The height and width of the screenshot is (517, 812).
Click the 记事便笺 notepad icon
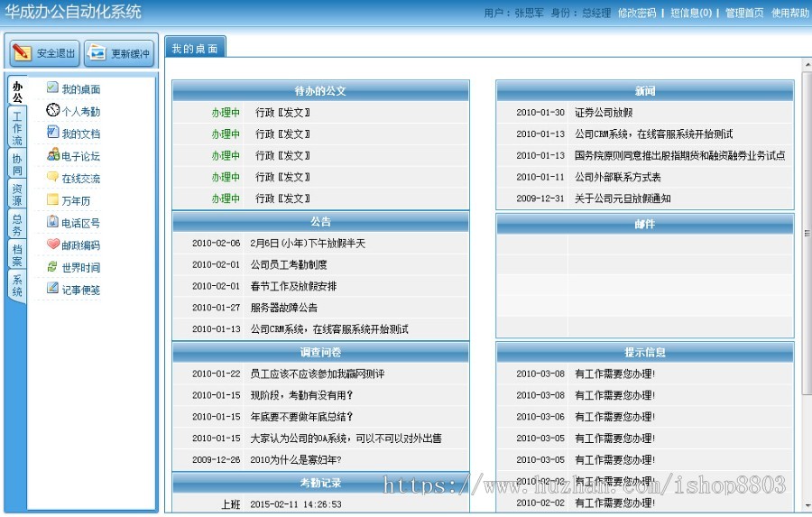(x=52, y=288)
